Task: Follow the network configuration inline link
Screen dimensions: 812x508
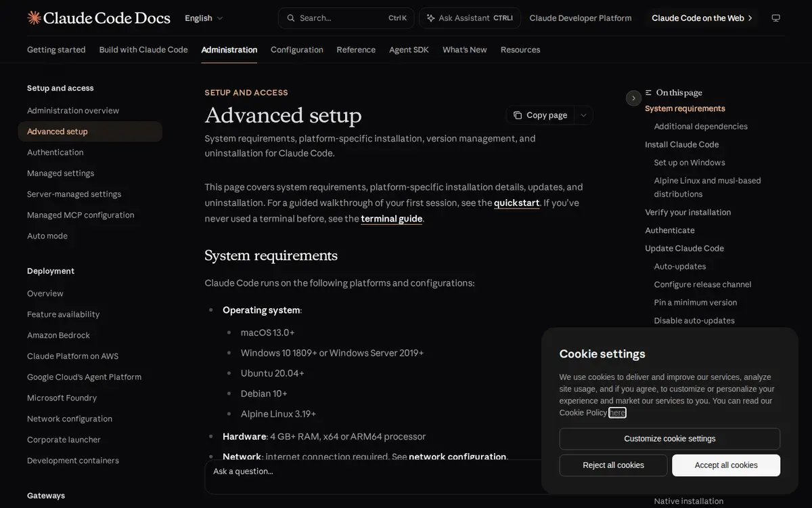Action: (457, 457)
